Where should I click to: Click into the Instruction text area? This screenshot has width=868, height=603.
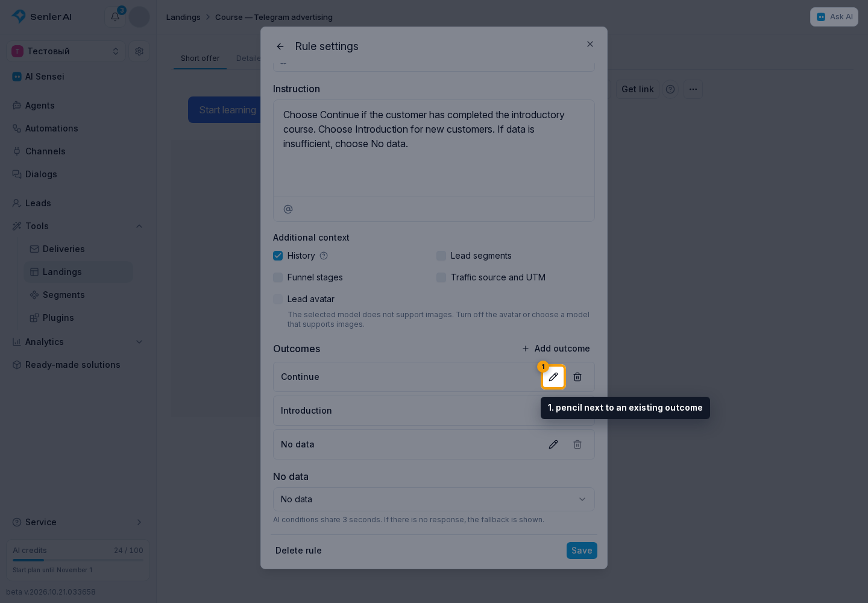tap(434, 148)
